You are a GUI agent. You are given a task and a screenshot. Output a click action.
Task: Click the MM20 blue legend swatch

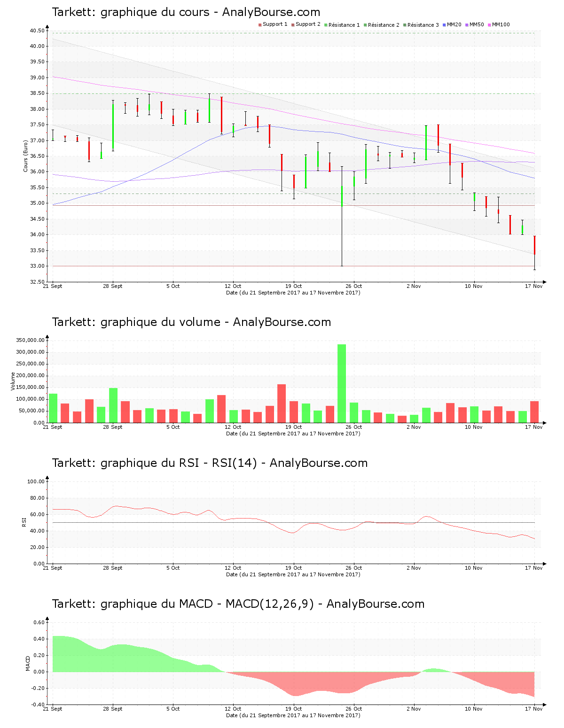(444, 25)
